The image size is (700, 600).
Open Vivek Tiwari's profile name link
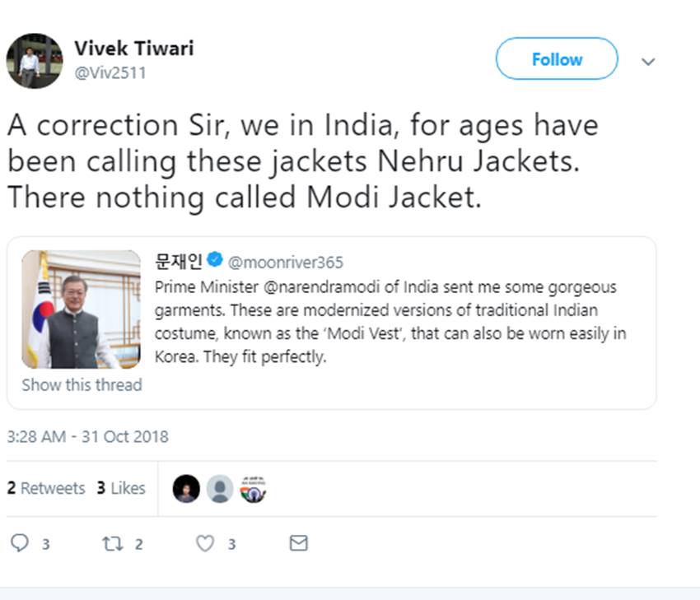(133, 48)
